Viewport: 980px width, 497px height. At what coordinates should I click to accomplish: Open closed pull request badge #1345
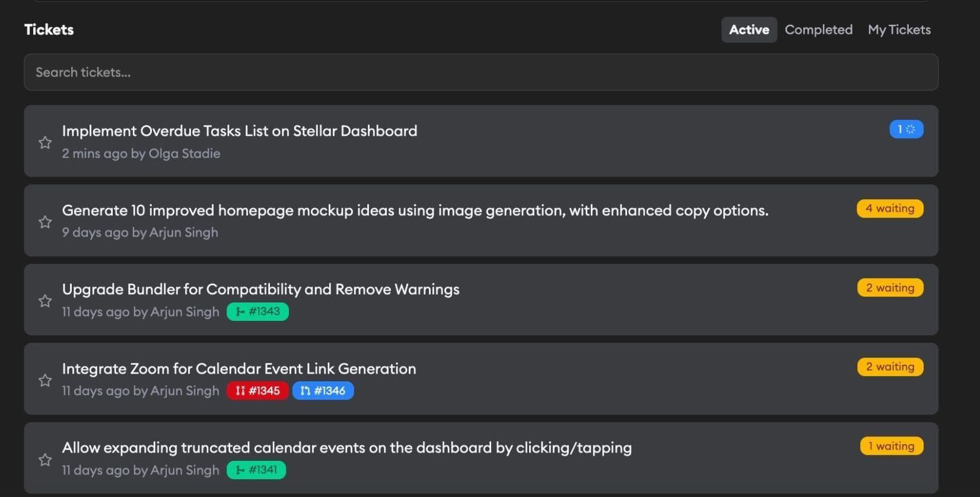click(x=257, y=391)
